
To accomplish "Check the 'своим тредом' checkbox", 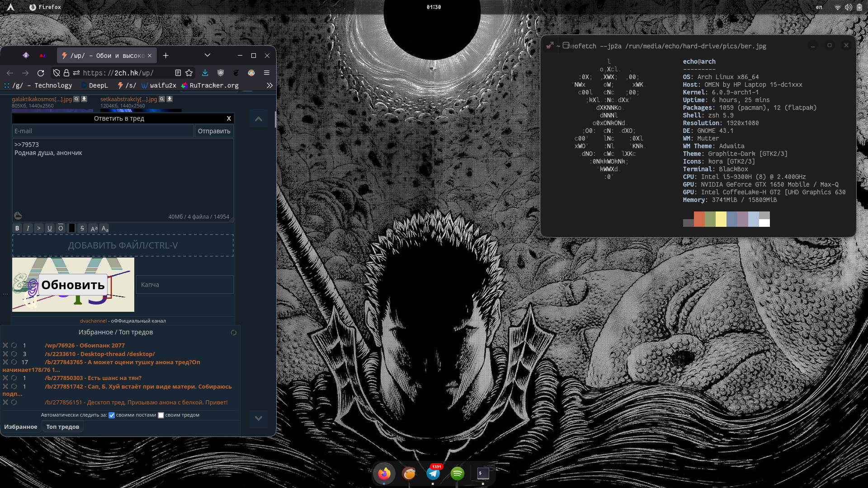I will 161,415.
